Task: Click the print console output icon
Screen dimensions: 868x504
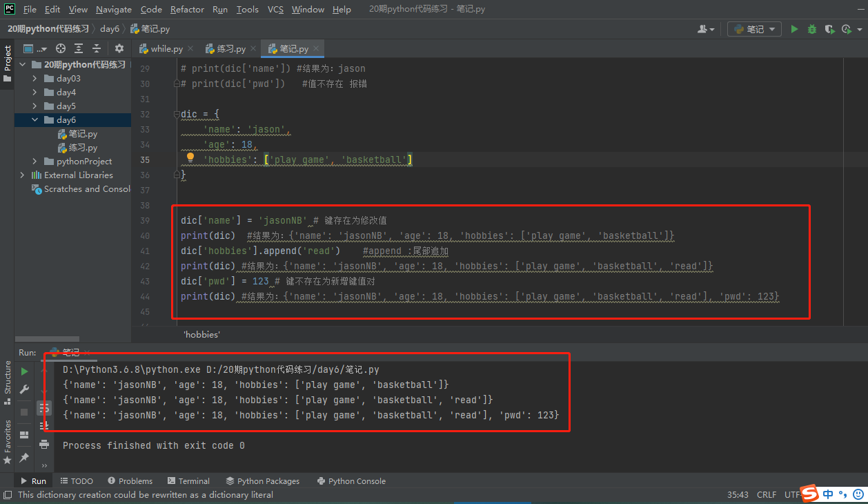Action: point(44,443)
